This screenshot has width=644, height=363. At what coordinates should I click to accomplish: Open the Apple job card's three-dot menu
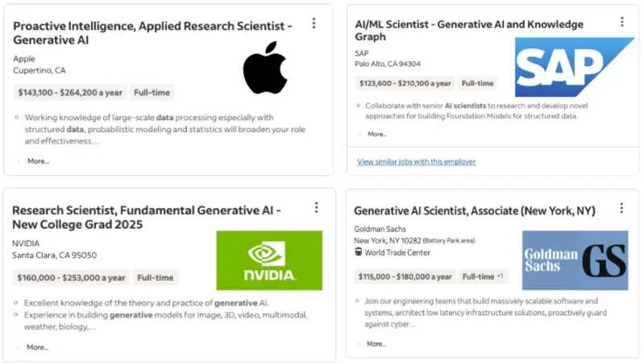(314, 23)
